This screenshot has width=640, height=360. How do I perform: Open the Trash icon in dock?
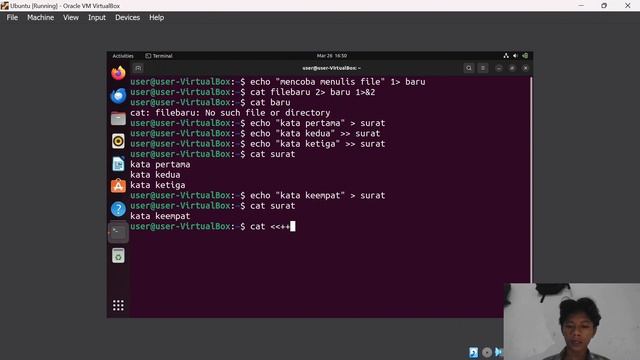[x=118, y=256]
